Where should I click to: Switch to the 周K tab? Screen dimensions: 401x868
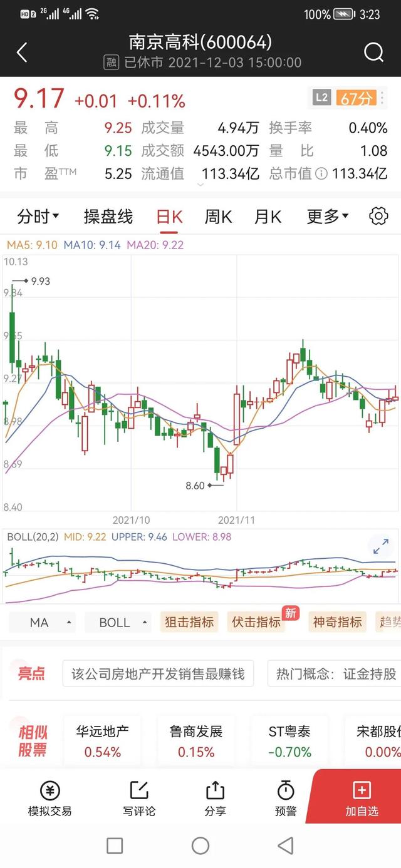click(x=218, y=217)
